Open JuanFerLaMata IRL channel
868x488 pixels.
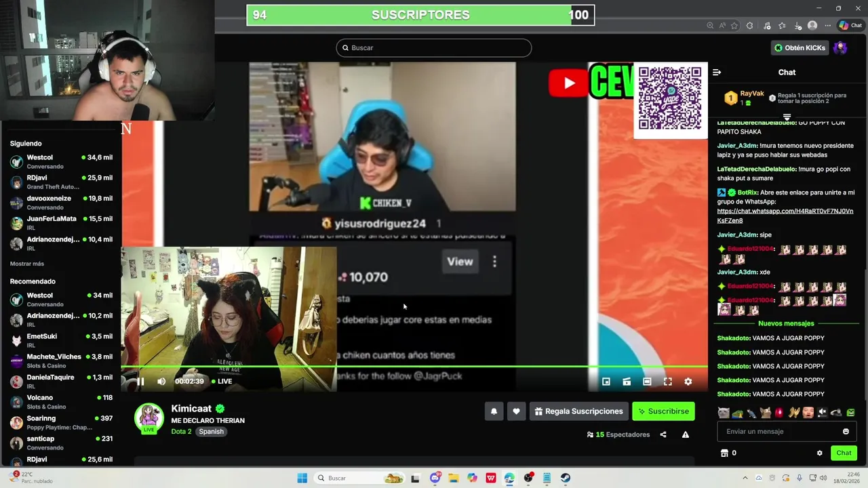tap(61, 223)
